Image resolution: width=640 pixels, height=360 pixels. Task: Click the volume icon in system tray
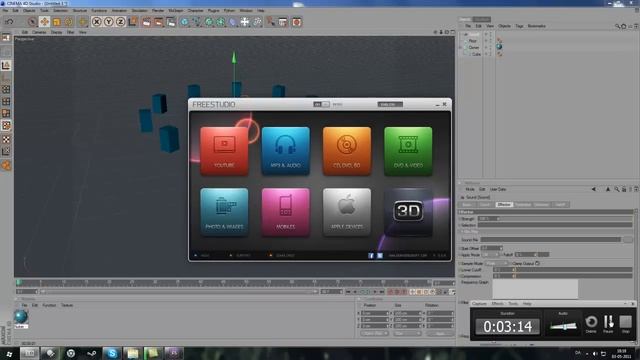click(595, 353)
